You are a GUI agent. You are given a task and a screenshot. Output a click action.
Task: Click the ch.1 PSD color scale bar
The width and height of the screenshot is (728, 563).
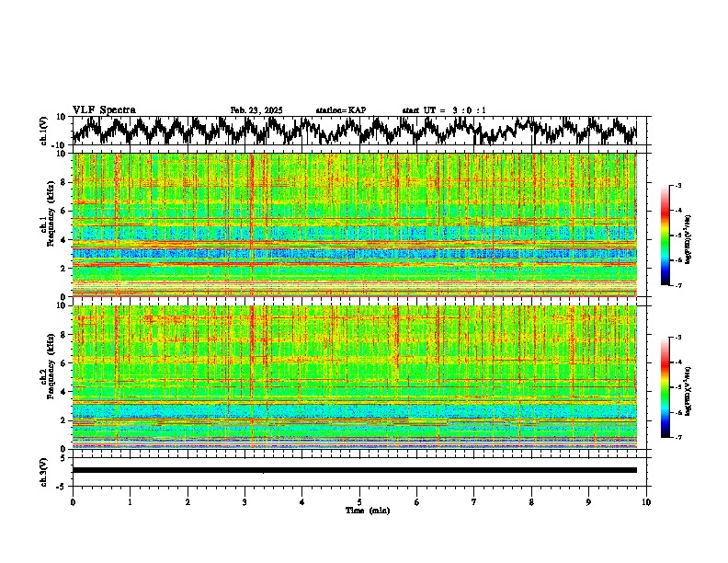click(x=665, y=236)
